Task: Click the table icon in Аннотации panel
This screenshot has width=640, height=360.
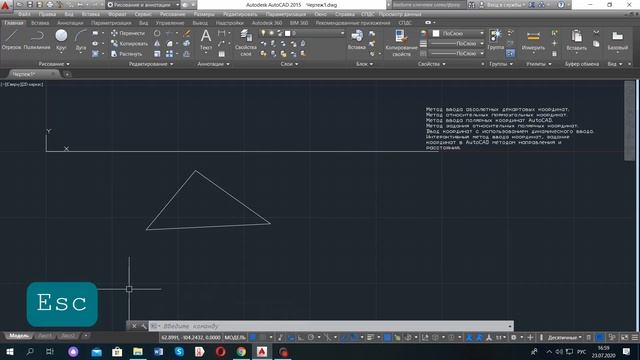Action: 222,53
